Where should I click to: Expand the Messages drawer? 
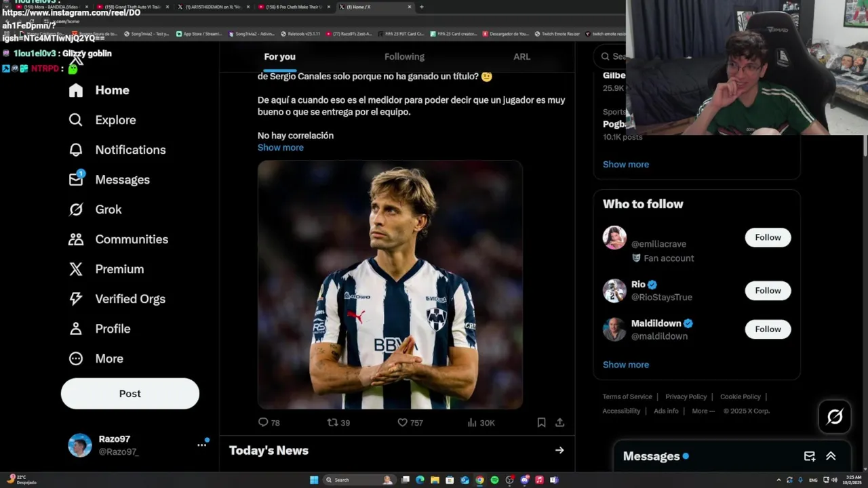point(831,456)
